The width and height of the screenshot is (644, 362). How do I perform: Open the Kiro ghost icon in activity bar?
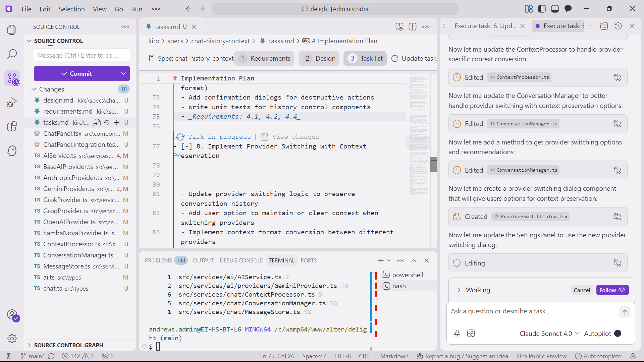[12, 150]
